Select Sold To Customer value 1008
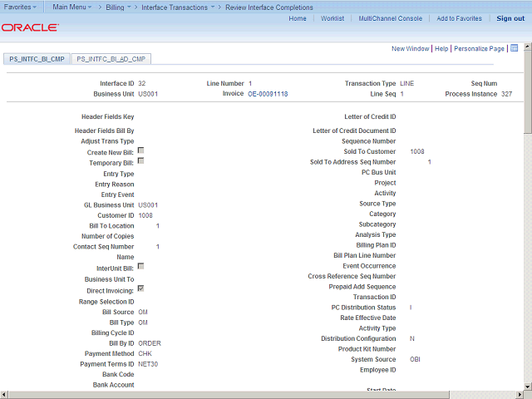Screen dimensions: 532x399 click(417, 151)
